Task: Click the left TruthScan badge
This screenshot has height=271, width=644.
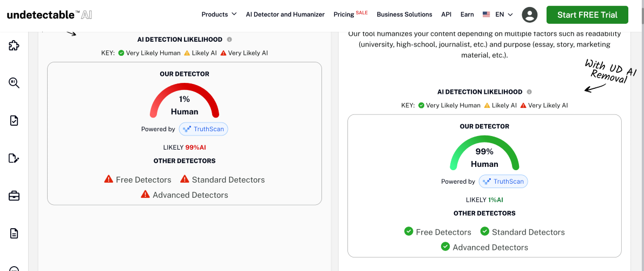Action: pos(203,129)
